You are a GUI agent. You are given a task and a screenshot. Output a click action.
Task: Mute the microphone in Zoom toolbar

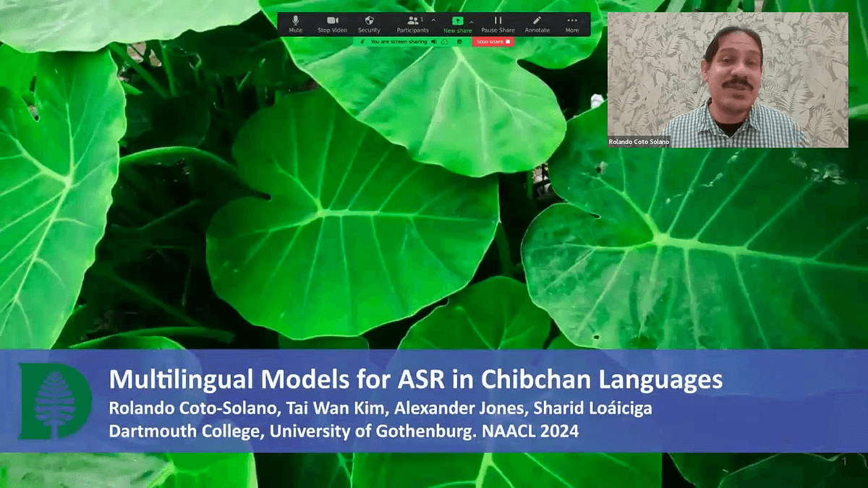295,23
